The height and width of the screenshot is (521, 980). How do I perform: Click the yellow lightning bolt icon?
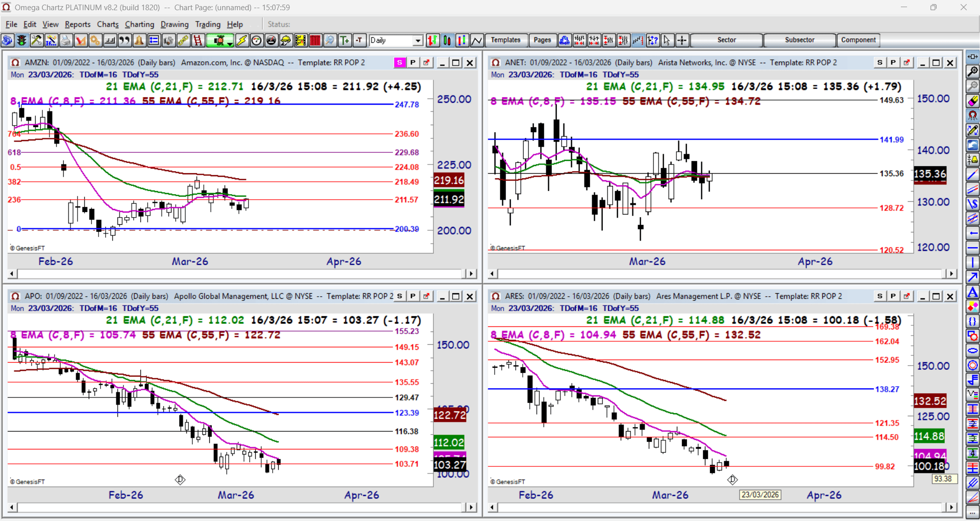(x=242, y=40)
